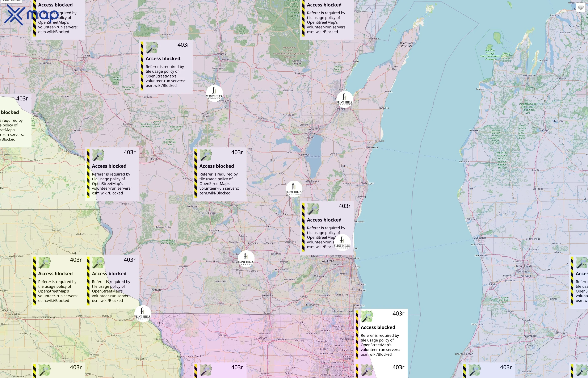Image resolution: width=588 pixels, height=378 pixels.
Task: Click the Sturgeon Bay label
Action: 393,67
